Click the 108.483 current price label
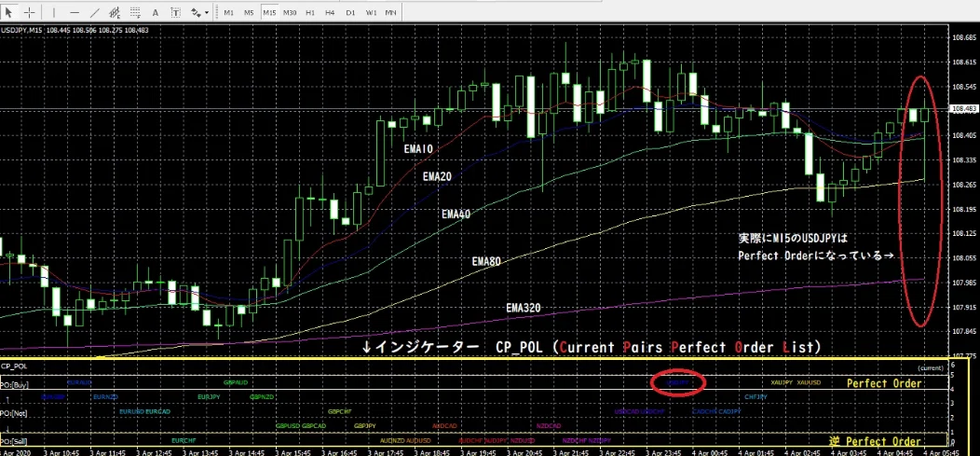This screenshot has height=456, width=980. pyautogui.click(x=964, y=108)
